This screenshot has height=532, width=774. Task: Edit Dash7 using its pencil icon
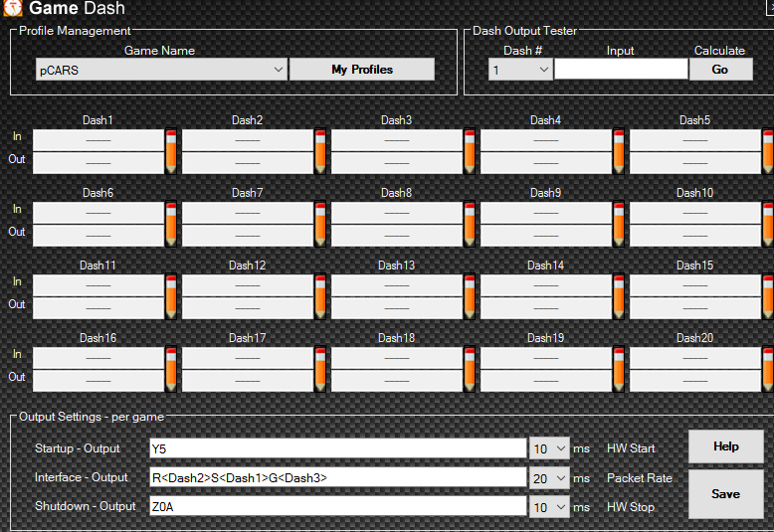coord(320,224)
